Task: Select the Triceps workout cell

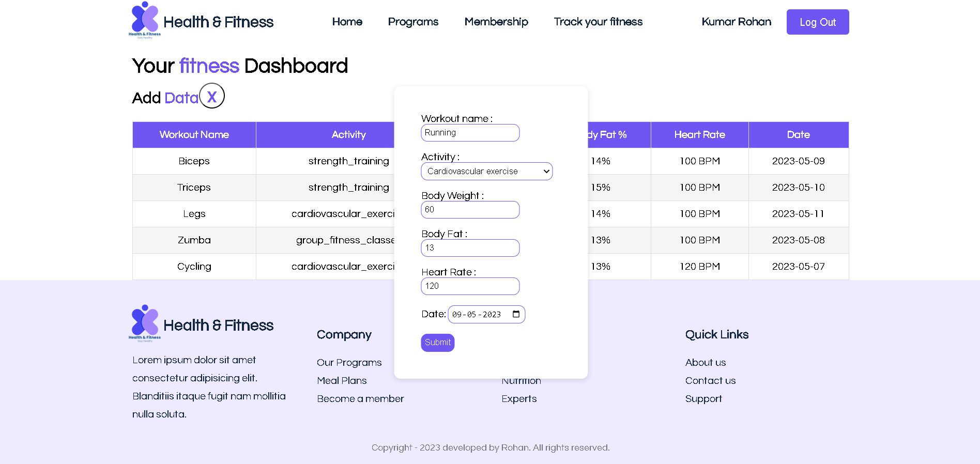Action: [194, 188]
